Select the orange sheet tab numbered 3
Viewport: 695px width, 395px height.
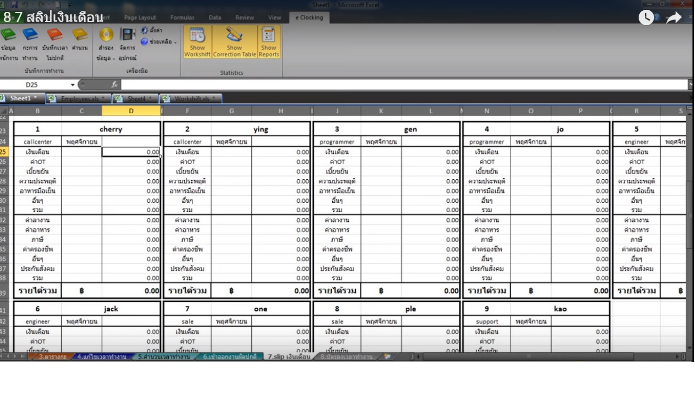50,356
